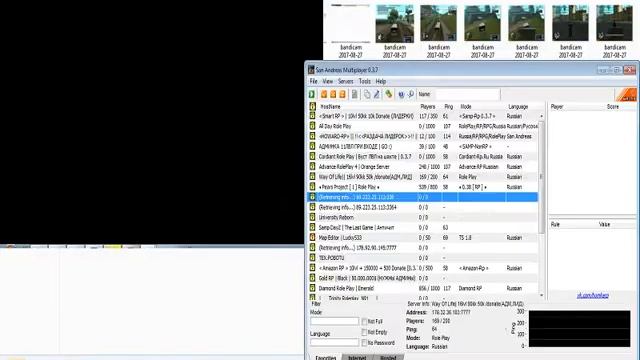Click the lock column header icon
This screenshot has height=360, width=640.
(312, 106)
